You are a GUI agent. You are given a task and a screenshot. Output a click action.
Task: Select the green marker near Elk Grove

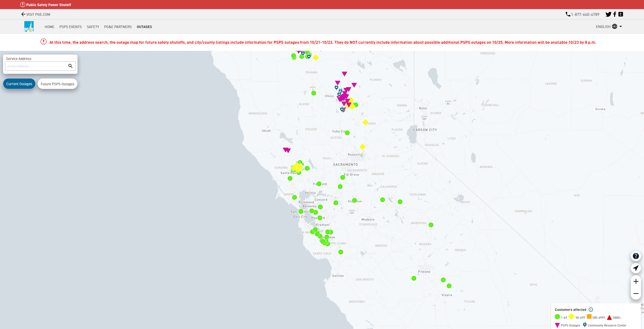343,178
